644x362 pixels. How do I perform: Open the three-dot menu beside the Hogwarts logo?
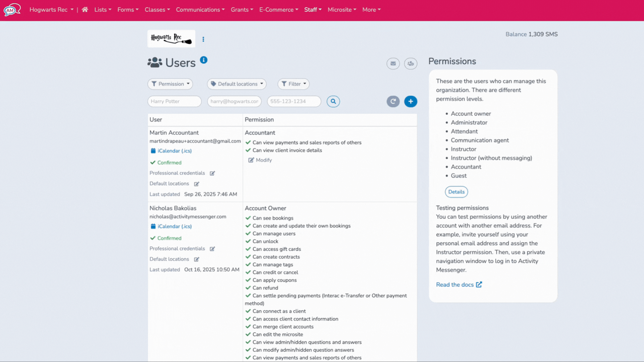tap(203, 39)
